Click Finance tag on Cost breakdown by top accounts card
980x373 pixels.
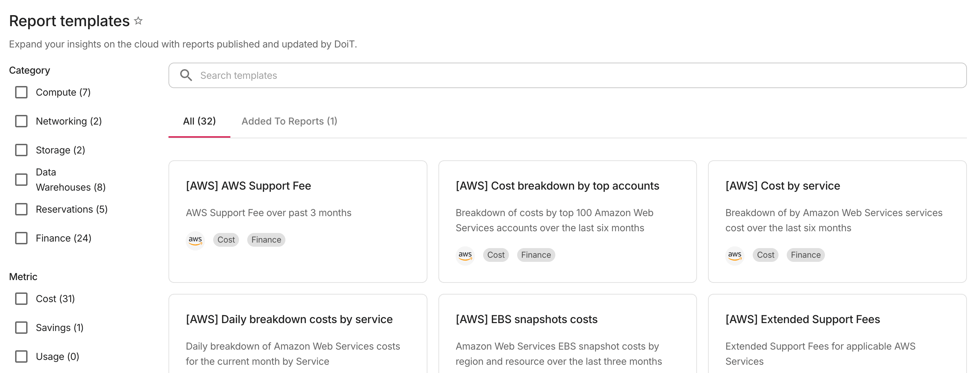(x=536, y=255)
